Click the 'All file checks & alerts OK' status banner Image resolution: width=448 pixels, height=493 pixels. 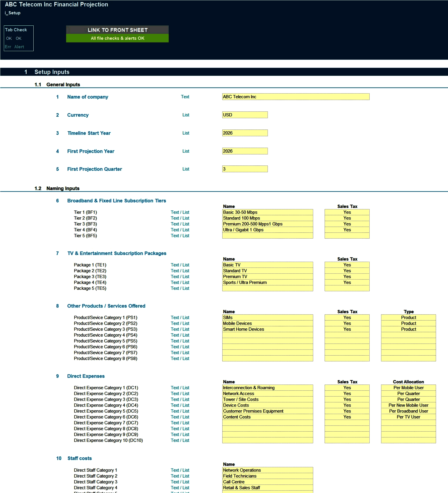pyautogui.click(x=117, y=38)
